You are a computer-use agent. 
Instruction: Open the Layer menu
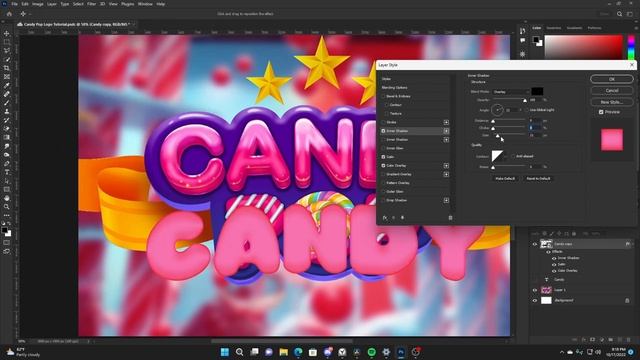click(52, 4)
